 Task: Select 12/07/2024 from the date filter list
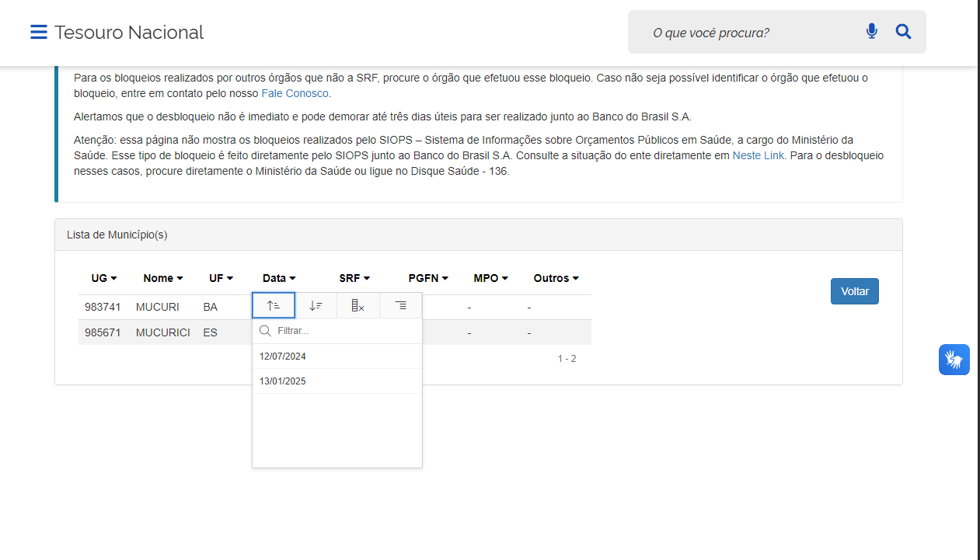coord(283,357)
